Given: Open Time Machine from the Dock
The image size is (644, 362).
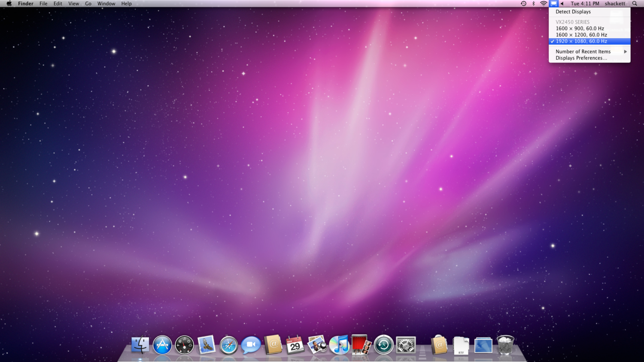Looking at the screenshot, I should 383,344.
